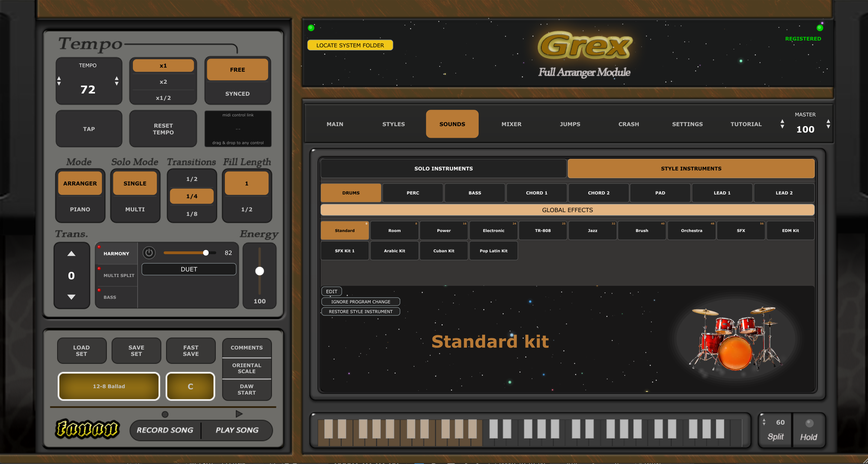
Task: Select the BASS instrument part
Action: tap(475, 193)
